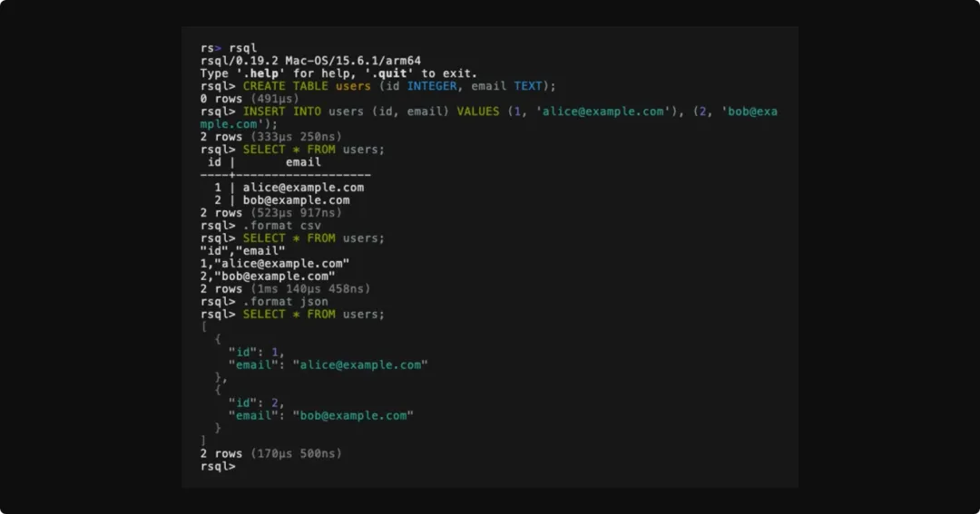Viewport: 980px width, 514px height.
Task: Click the 'VALUES' keyword
Action: click(x=478, y=112)
